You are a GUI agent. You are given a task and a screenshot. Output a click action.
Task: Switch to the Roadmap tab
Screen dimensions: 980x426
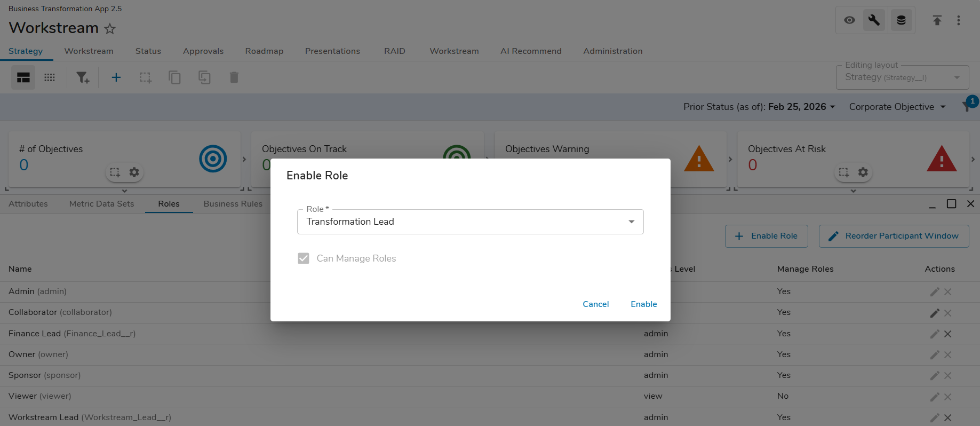pyautogui.click(x=264, y=51)
